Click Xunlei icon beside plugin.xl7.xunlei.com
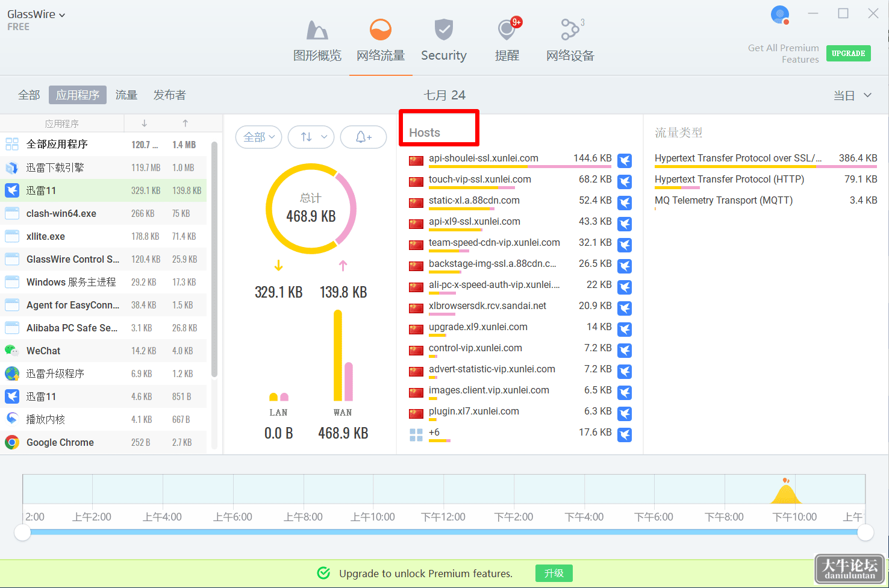 click(x=625, y=414)
